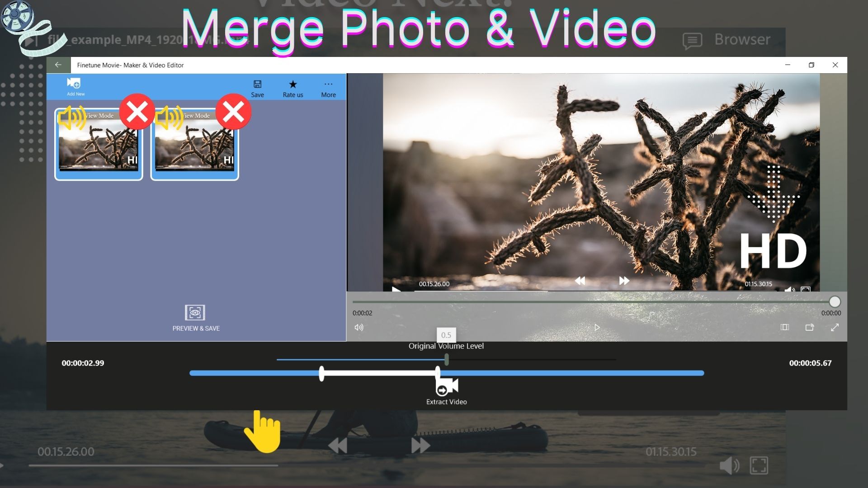Switch the player to full screen
This screenshot has width=868, height=488.
point(835,327)
